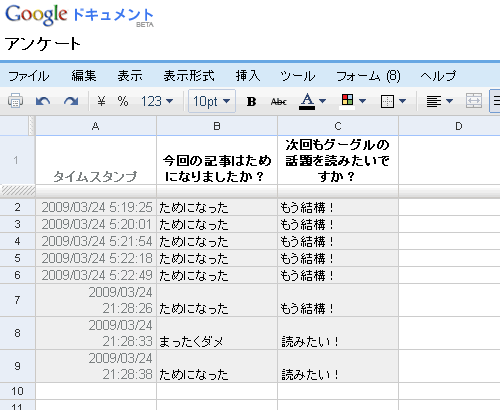Format as yen currency
The image size is (500, 410).
pyautogui.click(x=101, y=101)
